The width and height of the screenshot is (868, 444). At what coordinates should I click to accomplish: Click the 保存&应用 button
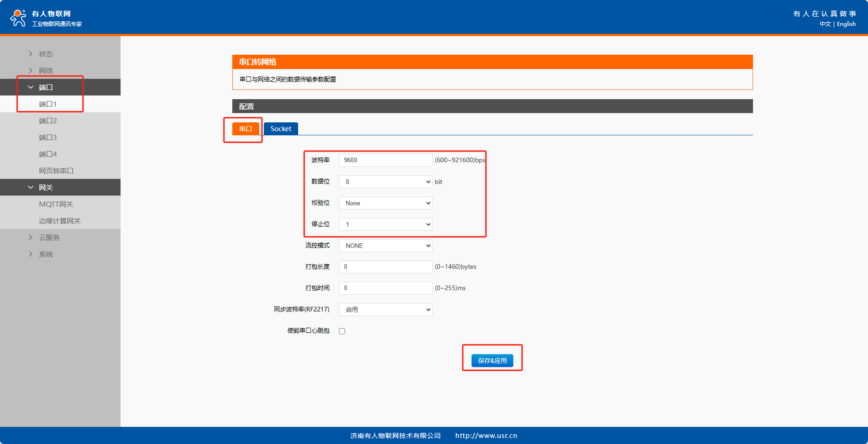492,361
